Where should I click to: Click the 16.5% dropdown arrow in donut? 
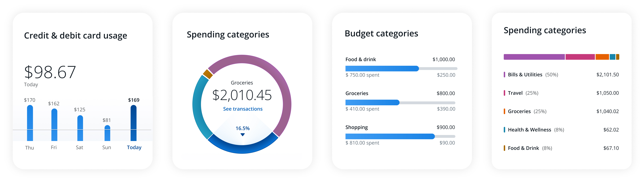click(243, 135)
